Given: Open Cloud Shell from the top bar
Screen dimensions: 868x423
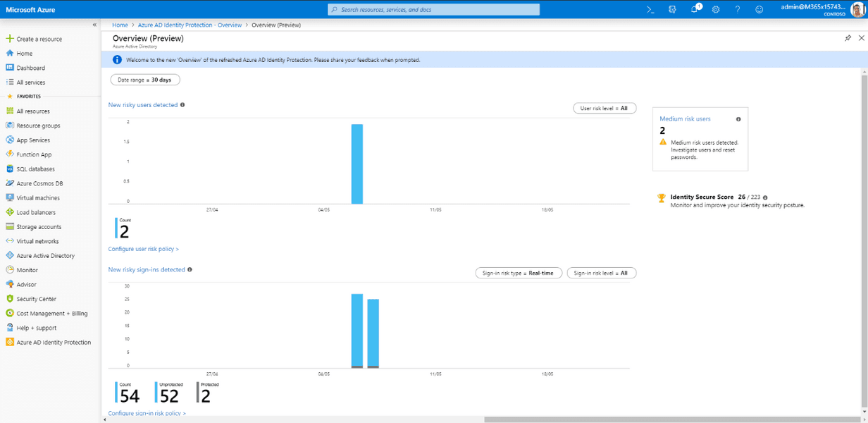Looking at the screenshot, I should coord(650,9).
